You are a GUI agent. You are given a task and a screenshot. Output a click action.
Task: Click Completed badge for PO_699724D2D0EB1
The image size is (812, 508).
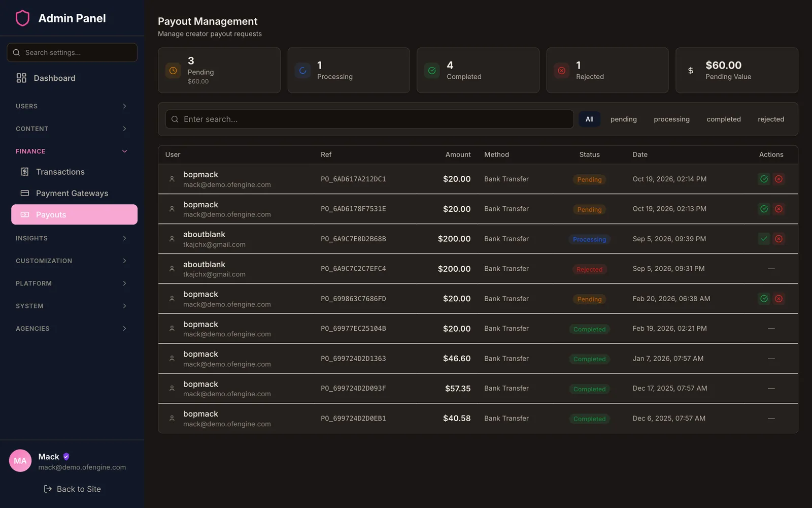click(x=589, y=419)
